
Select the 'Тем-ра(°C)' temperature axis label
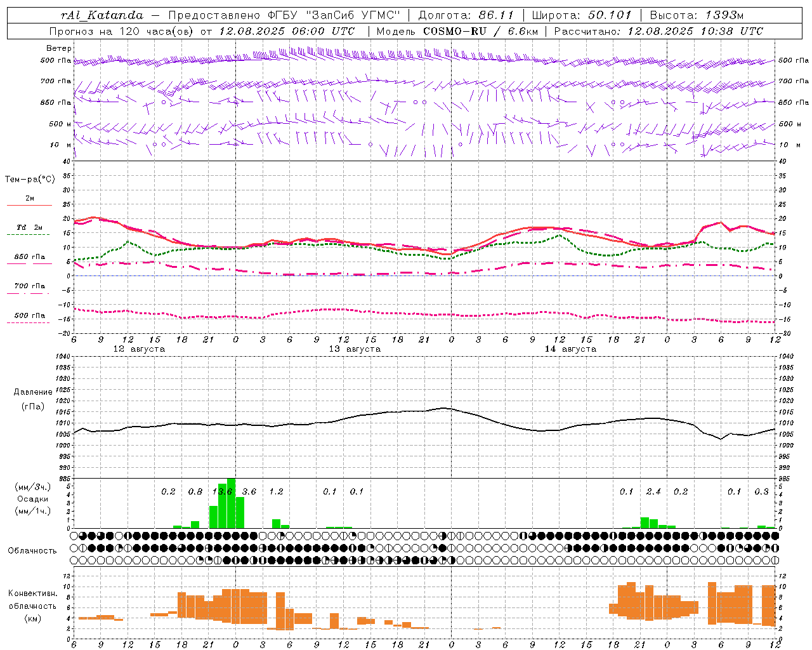pos(30,180)
